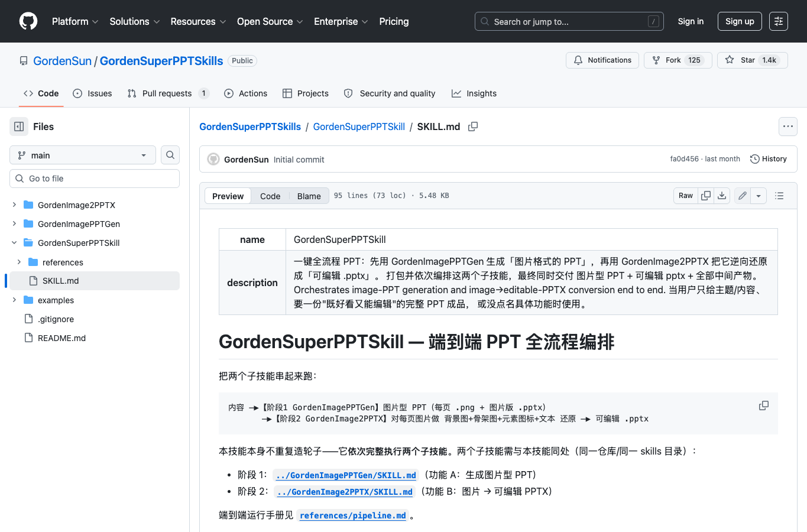Download the raw file icon
807x532 pixels.
[x=722, y=196]
